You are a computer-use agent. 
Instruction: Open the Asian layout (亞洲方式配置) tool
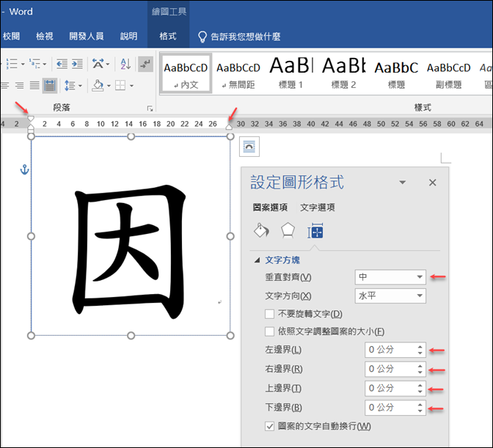[x=98, y=64]
